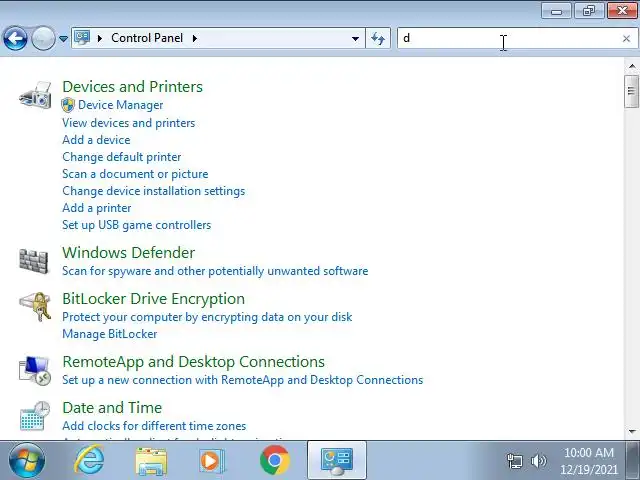Open the recent pages dropdown arrow

pos(63,39)
